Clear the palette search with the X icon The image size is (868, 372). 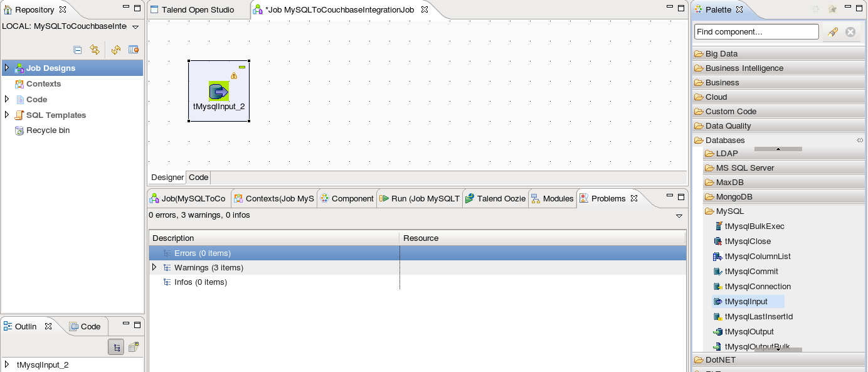tap(850, 32)
